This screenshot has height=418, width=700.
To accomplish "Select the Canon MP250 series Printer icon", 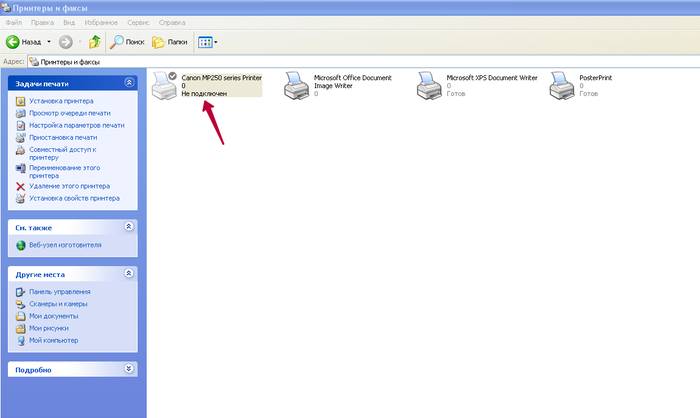I will tap(164, 86).
